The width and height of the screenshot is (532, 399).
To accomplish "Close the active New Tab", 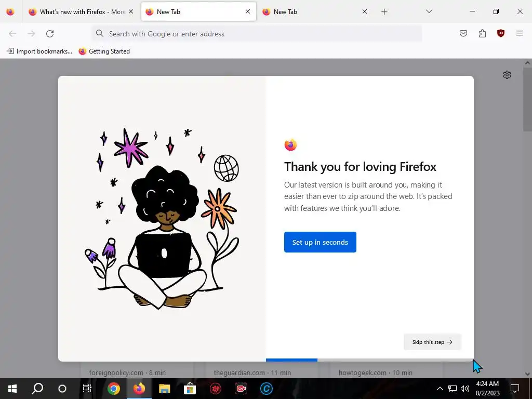I will (248, 11).
